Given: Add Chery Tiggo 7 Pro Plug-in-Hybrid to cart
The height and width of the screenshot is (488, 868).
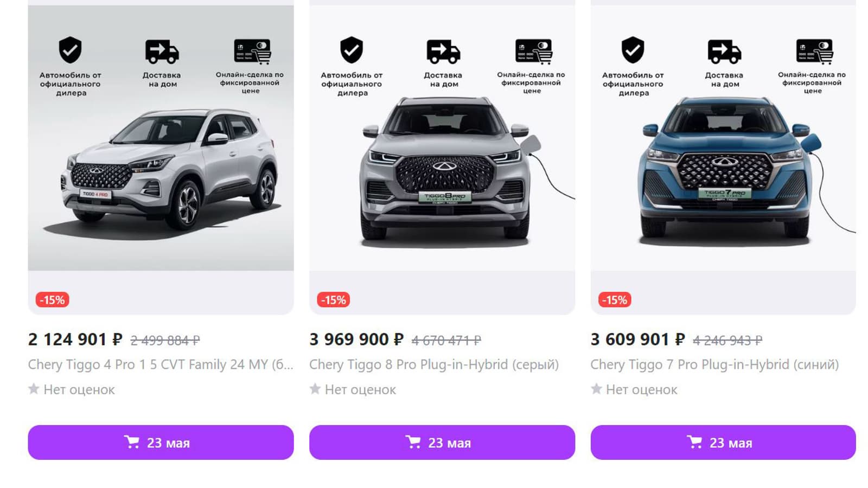Looking at the screenshot, I should tap(723, 442).
